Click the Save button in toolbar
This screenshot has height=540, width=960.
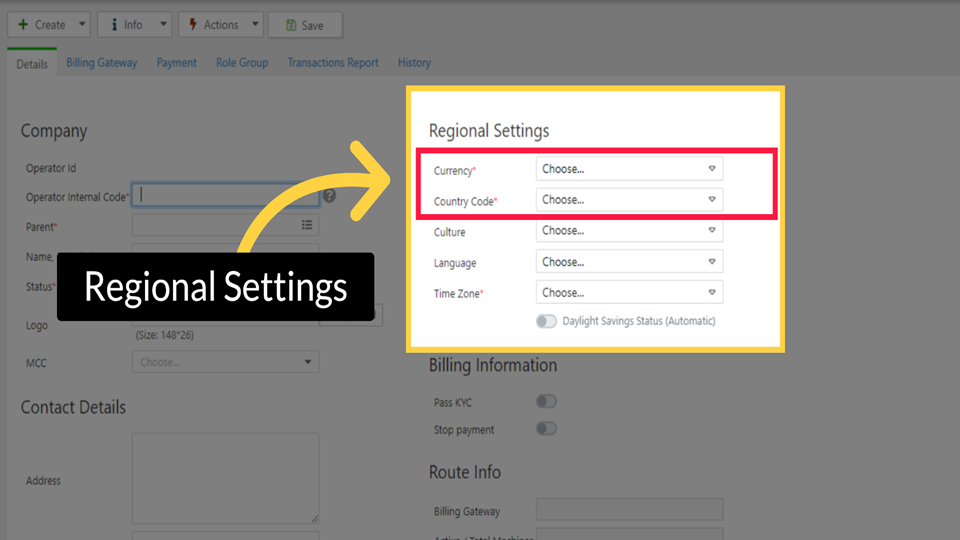(305, 25)
